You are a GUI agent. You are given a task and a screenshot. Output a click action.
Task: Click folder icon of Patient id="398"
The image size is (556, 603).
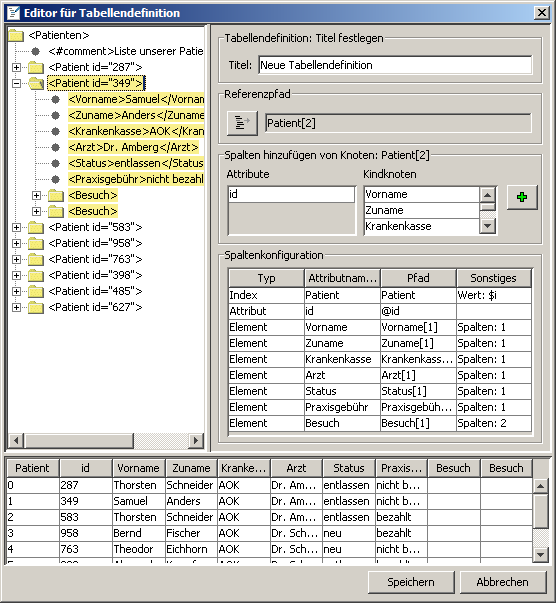click(x=36, y=275)
